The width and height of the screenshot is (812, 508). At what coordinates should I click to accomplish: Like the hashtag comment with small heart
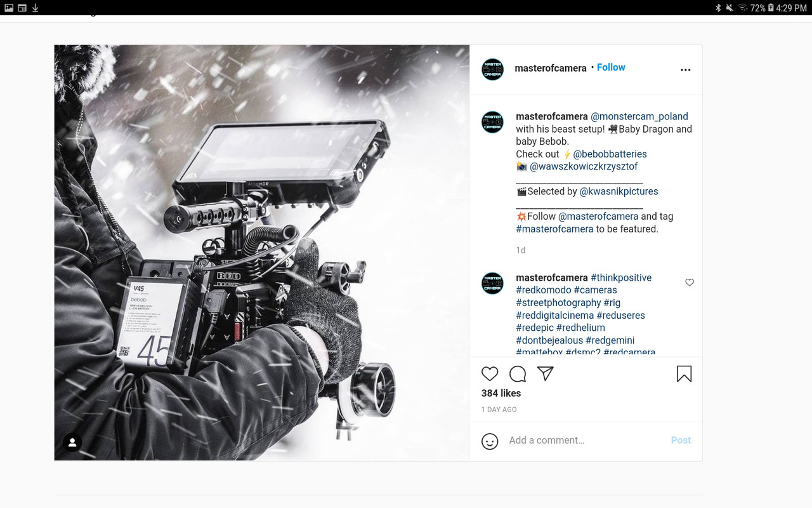coord(690,283)
